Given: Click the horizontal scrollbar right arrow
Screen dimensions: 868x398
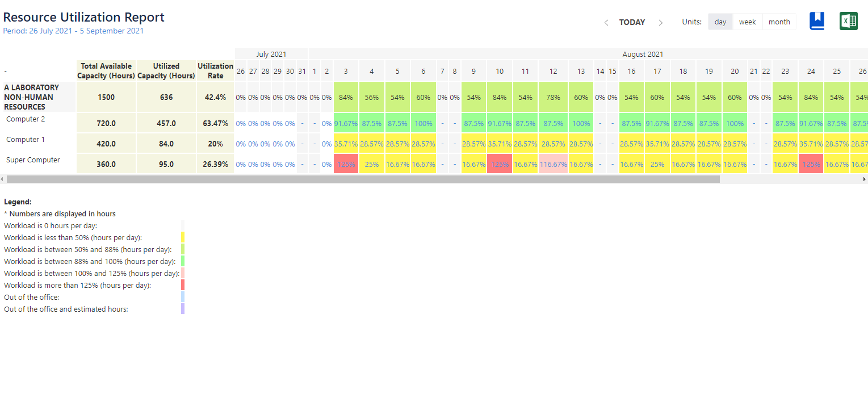Looking at the screenshot, I should (865, 179).
